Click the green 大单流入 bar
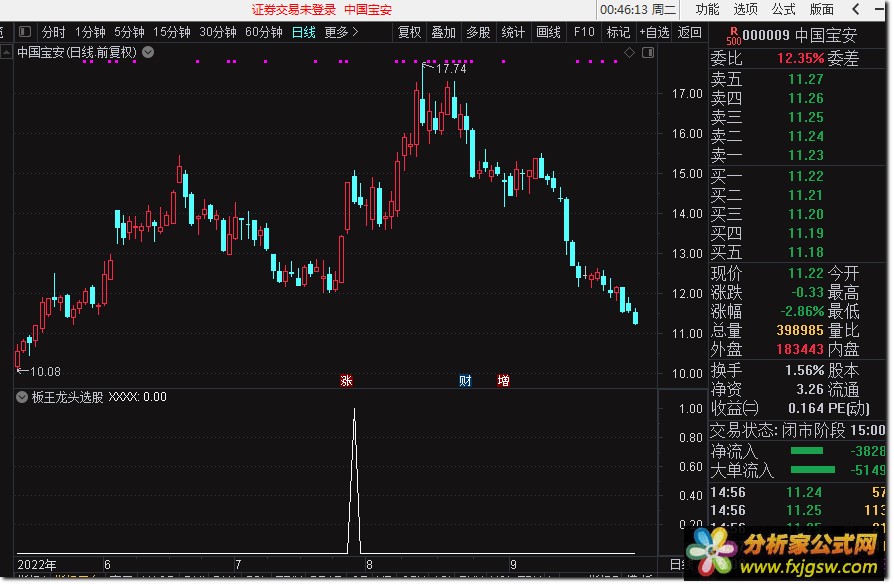Screen dimensions: 894x584 point(813,470)
